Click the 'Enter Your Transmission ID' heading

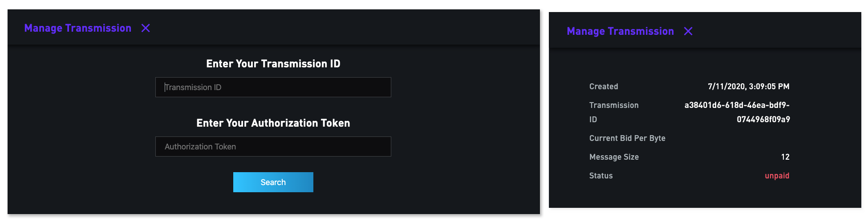click(273, 64)
